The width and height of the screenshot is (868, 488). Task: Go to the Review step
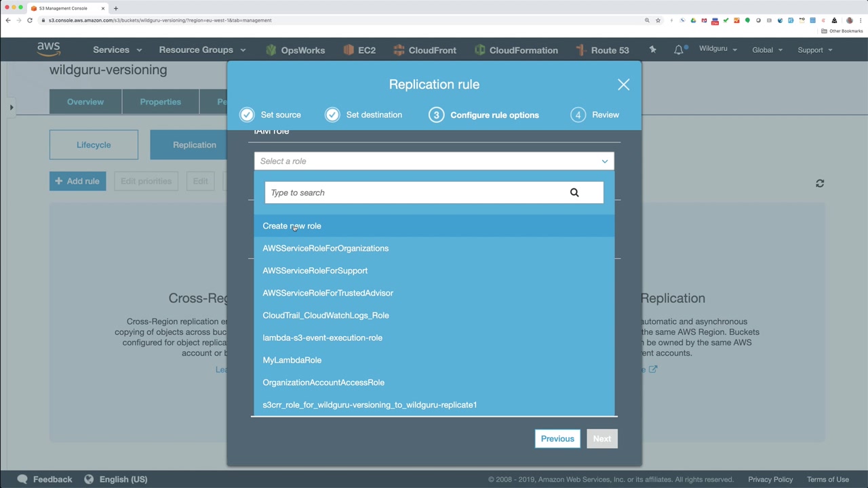(x=595, y=115)
